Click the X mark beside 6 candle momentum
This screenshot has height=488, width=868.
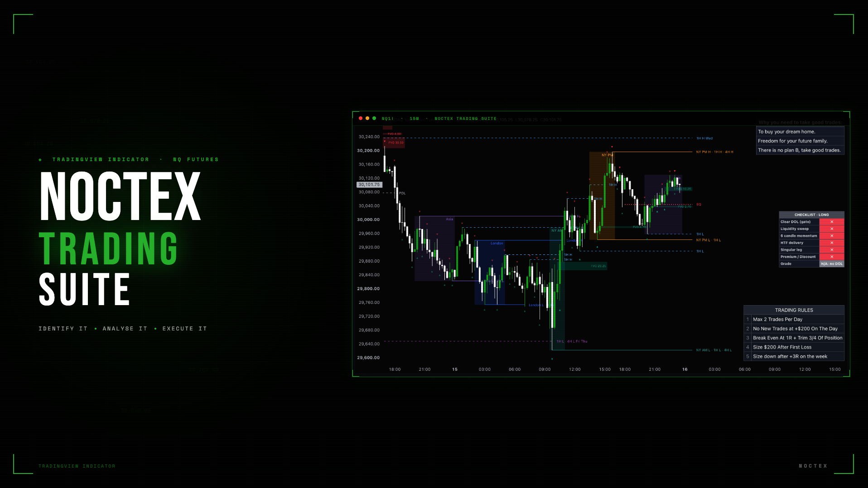(x=832, y=236)
